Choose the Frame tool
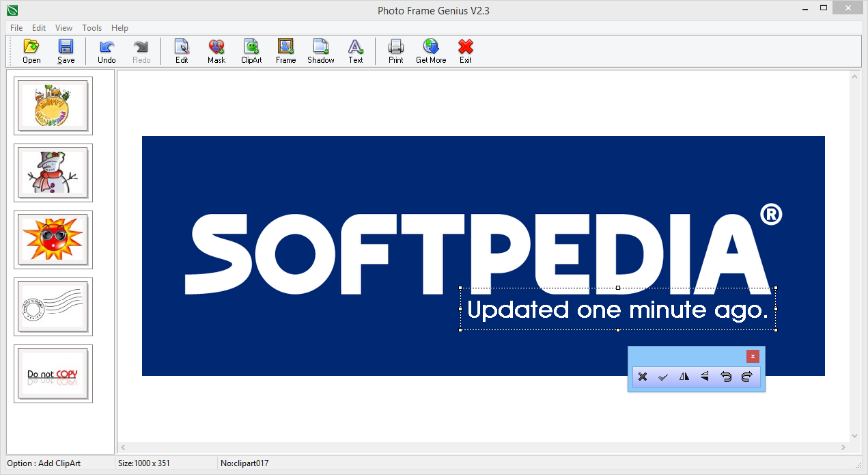This screenshot has width=868, height=475. click(285, 51)
